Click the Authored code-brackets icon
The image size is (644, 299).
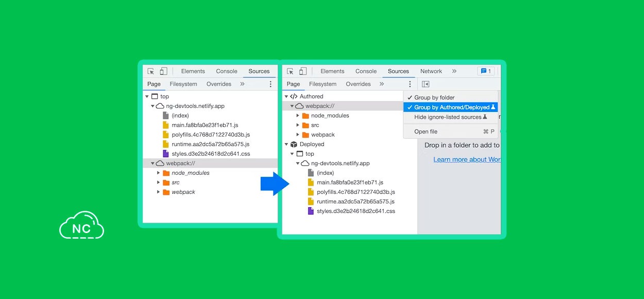point(294,96)
